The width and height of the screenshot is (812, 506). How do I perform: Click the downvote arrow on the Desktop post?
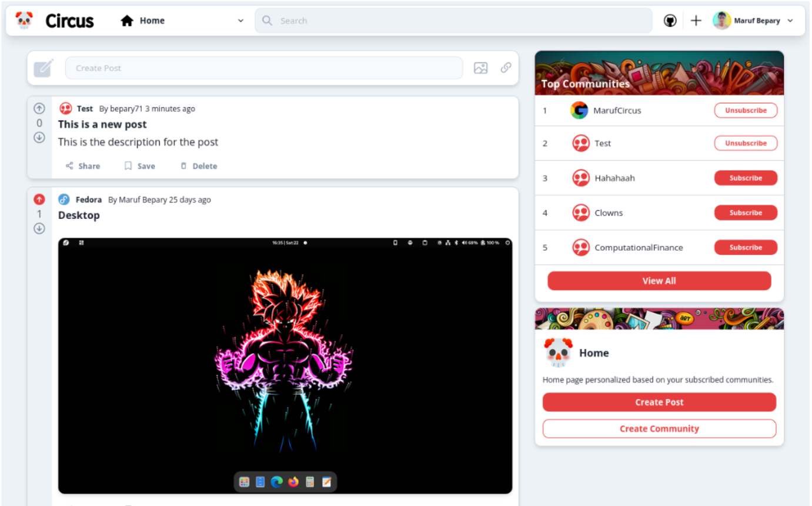[x=39, y=228]
